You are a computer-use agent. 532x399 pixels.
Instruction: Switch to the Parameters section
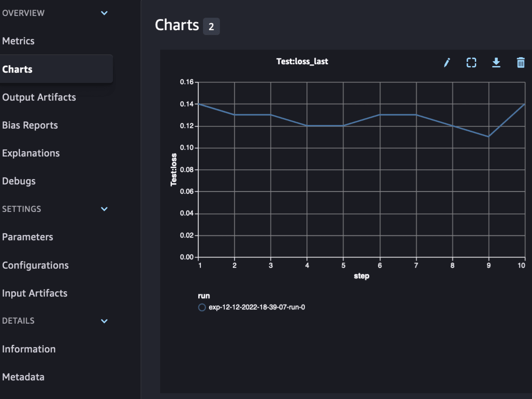pyautogui.click(x=27, y=237)
